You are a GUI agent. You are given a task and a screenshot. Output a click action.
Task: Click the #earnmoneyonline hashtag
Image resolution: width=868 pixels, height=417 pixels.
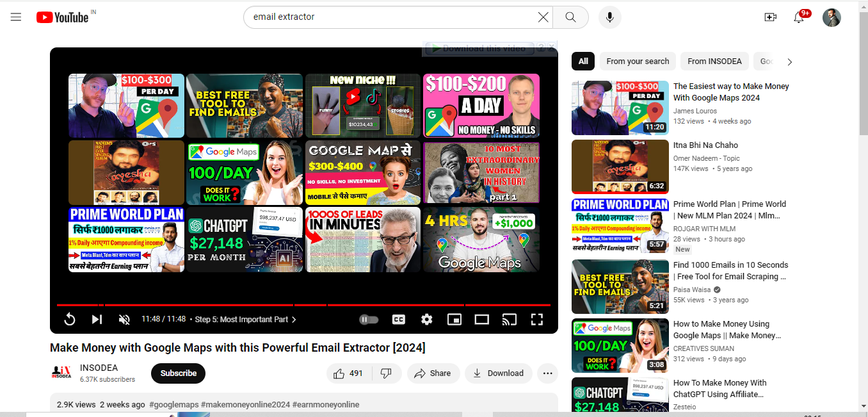point(326,405)
